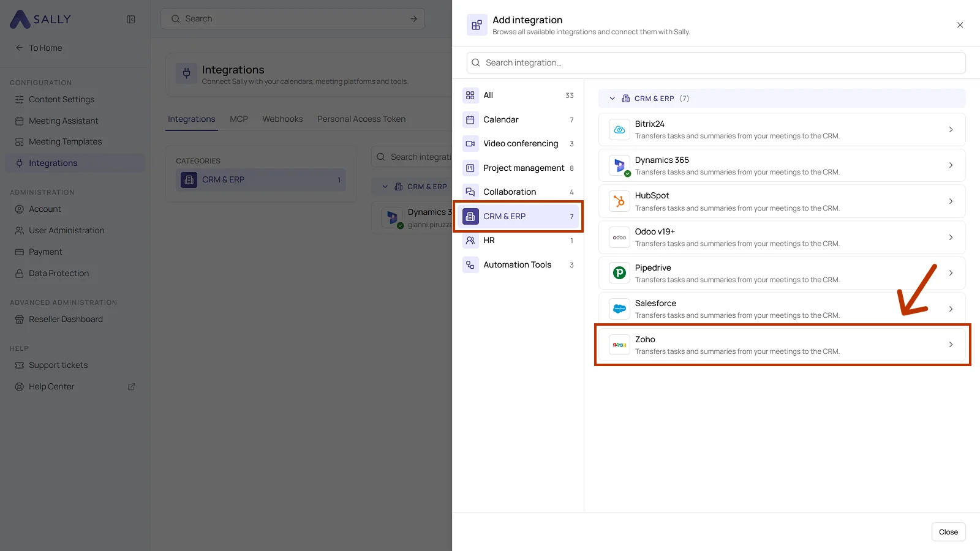The image size is (980, 551).
Task: Click the Calendar category icon
Action: [470, 119]
